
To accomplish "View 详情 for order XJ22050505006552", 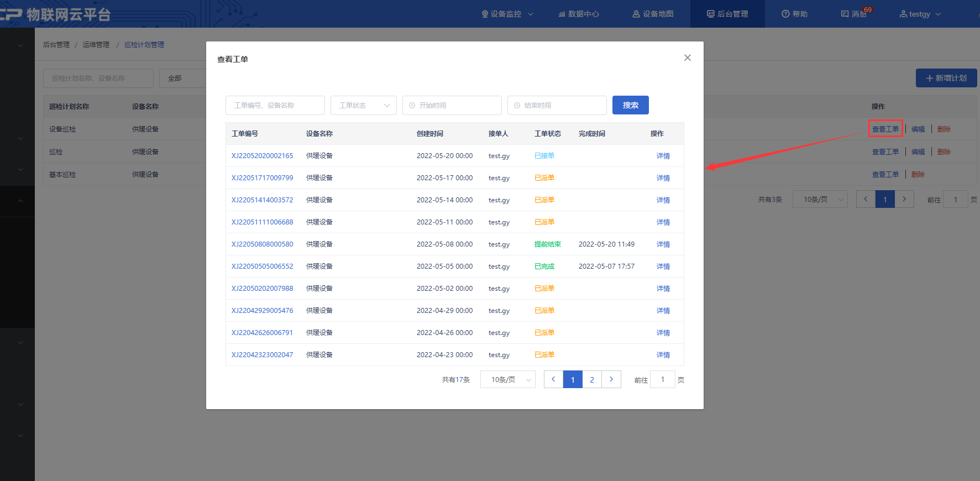I will pyautogui.click(x=663, y=266).
